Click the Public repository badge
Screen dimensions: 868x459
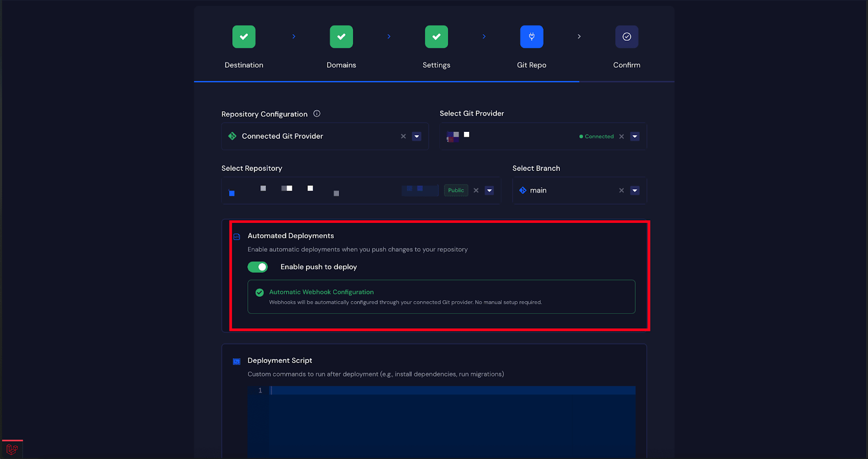tap(456, 190)
